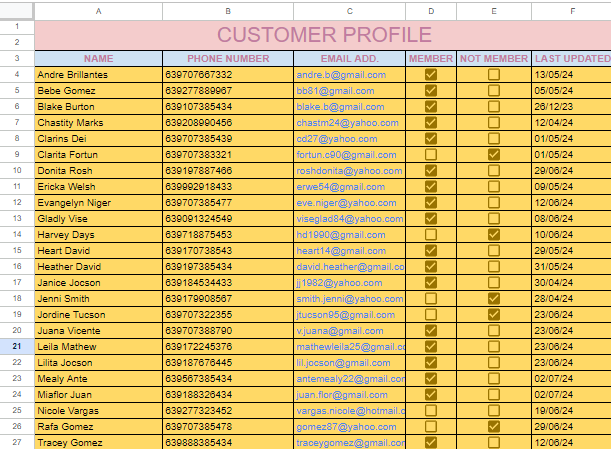Open email link gomez87@yahoo.com
Viewport: 611px width, 449px height.
[346, 426]
